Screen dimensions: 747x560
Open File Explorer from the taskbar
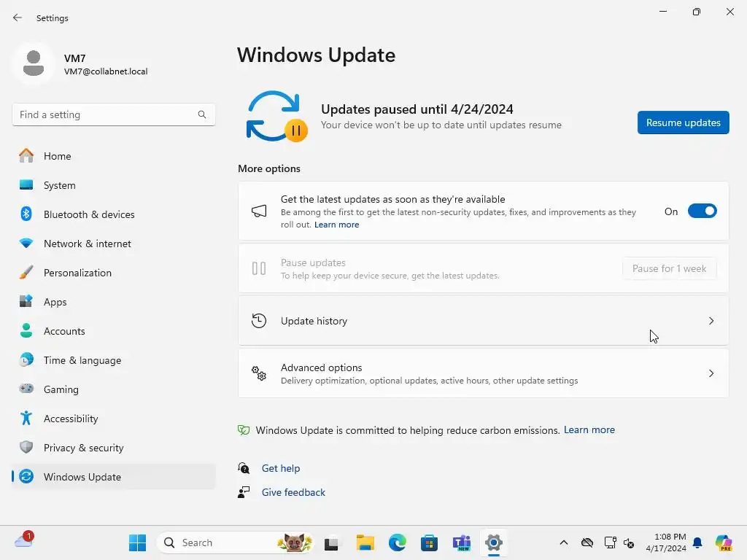click(x=365, y=542)
